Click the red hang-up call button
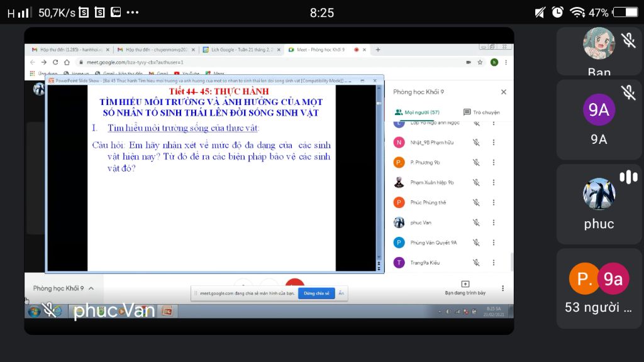The width and height of the screenshot is (644, 362). coord(295,283)
